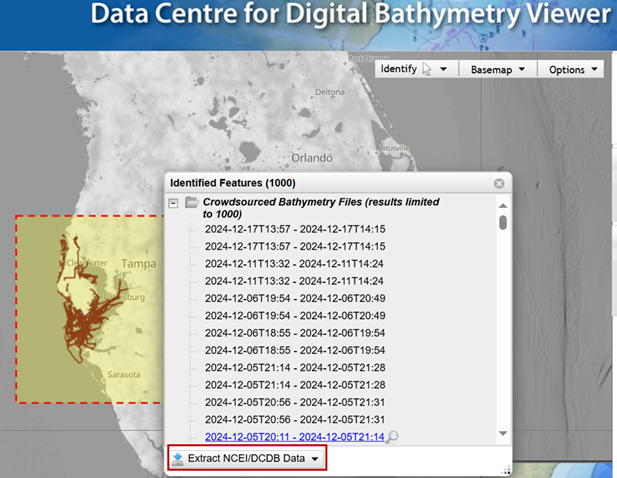
Task: Click the scroll-down arrow in the results list
Action: 502,438
